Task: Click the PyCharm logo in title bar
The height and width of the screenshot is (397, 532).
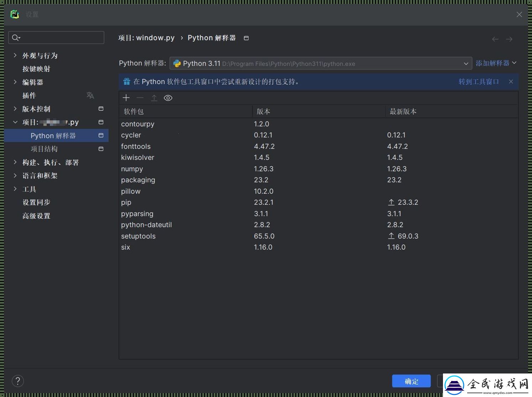Action: [15, 14]
